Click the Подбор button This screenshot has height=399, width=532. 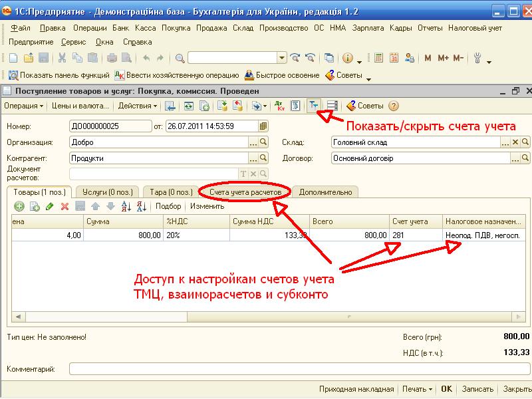tap(168, 206)
